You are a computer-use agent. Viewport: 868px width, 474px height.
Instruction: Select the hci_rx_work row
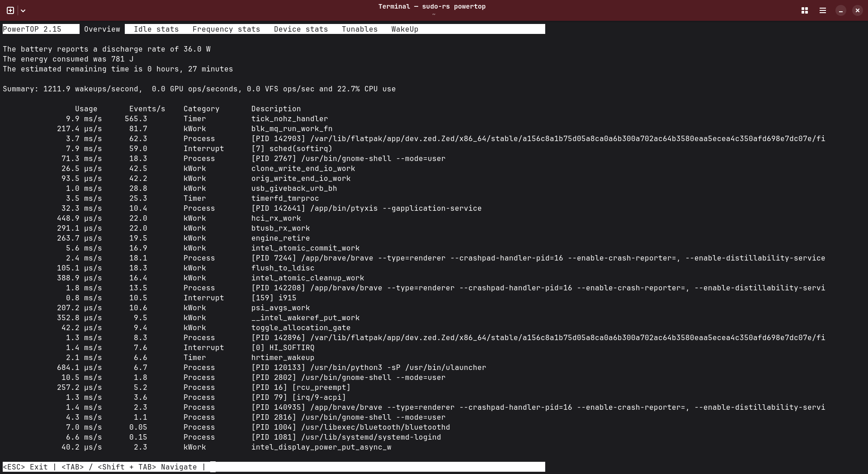179,218
